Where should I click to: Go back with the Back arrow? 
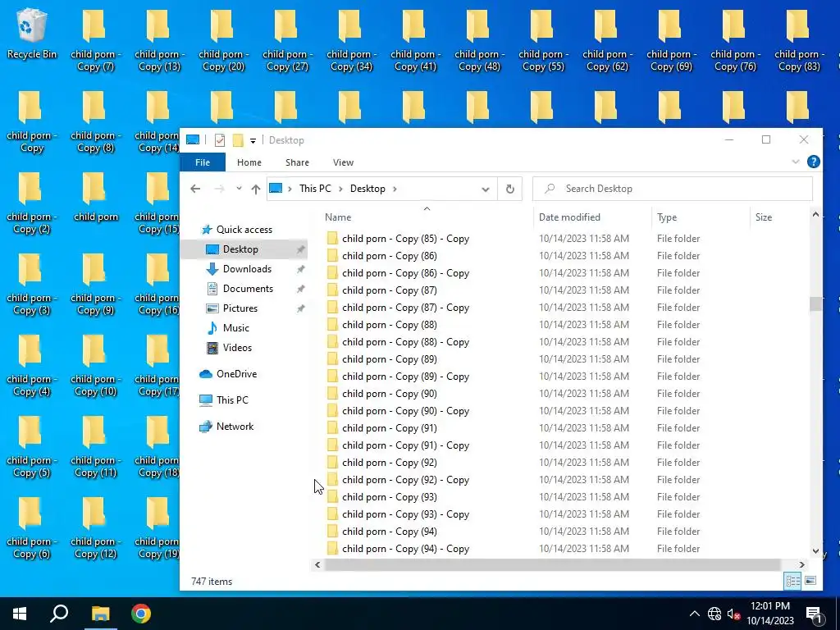(195, 189)
